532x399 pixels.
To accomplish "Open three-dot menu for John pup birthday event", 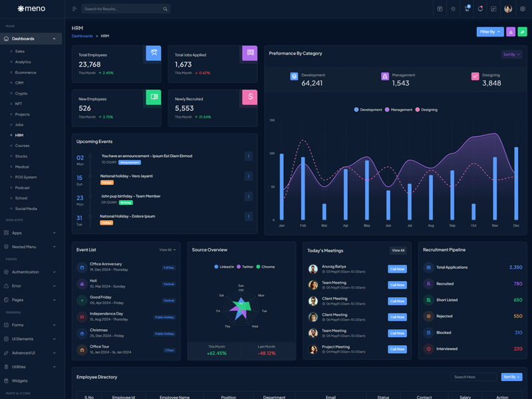I will (x=249, y=196).
